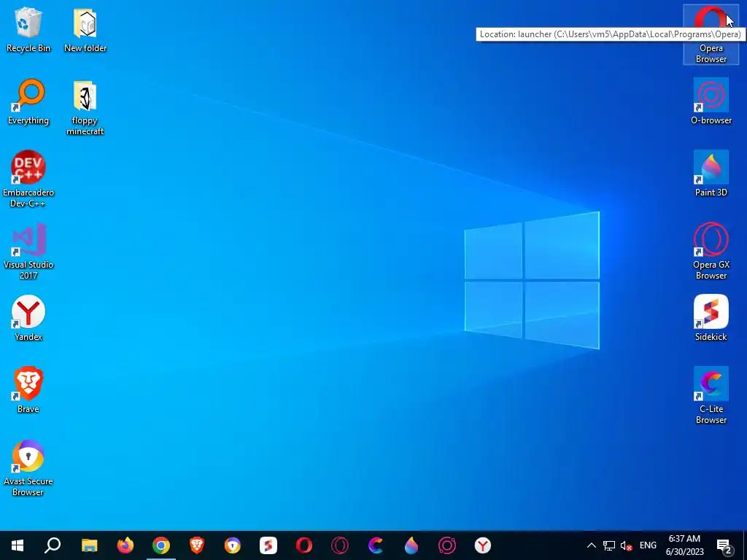Select the Recycle Bin desktop icon
This screenshot has height=560, width=747.
(28, 29)
